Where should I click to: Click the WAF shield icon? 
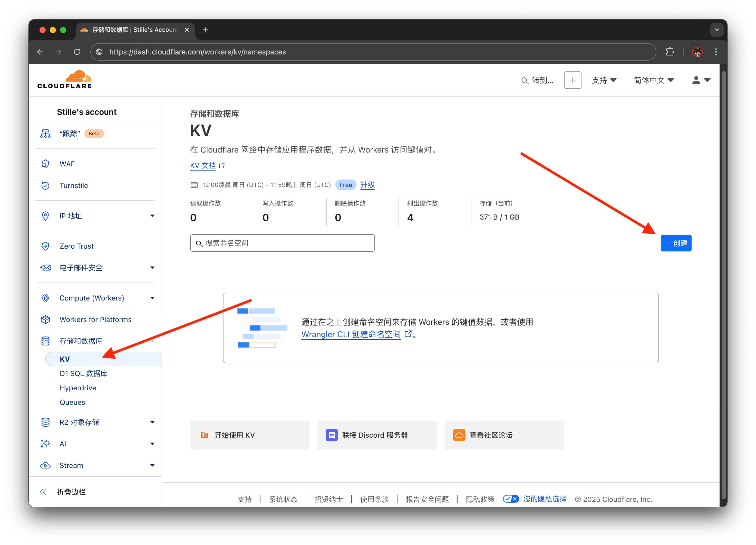tap(45, 164)
